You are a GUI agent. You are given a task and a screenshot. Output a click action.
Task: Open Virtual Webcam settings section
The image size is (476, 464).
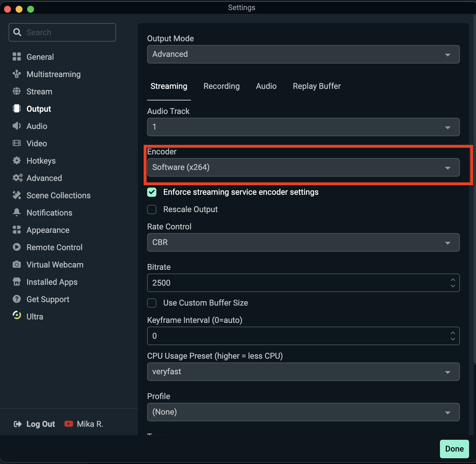[55, 265]
